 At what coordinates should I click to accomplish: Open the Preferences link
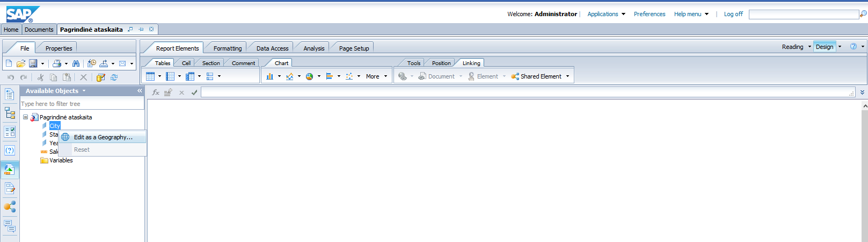pos(649,14)
